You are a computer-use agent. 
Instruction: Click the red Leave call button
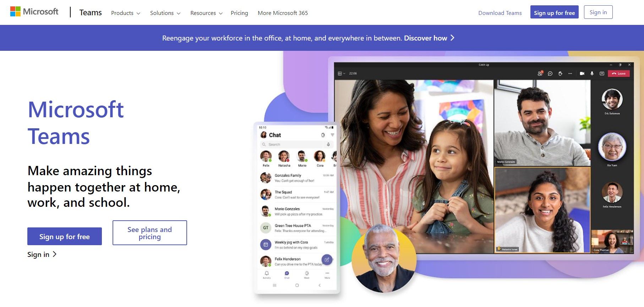tap(619, 74)
